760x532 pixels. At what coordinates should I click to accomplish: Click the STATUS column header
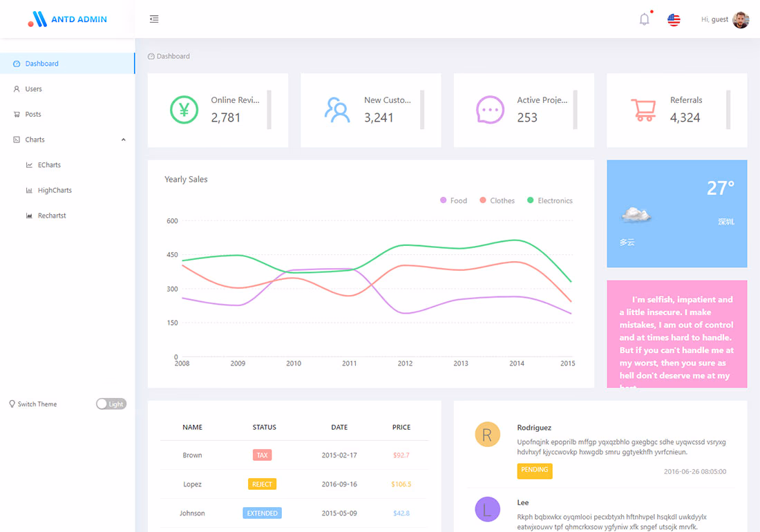264,428
